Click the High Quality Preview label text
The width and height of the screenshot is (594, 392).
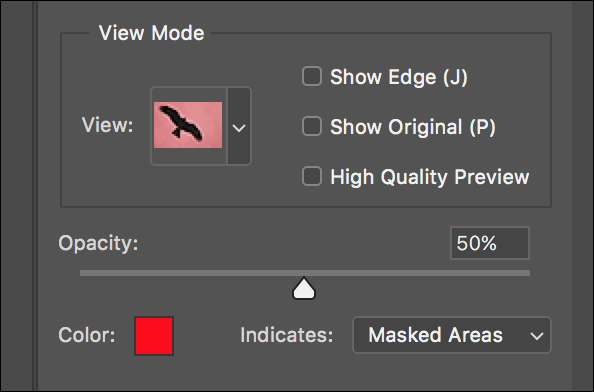coord(430,177)
